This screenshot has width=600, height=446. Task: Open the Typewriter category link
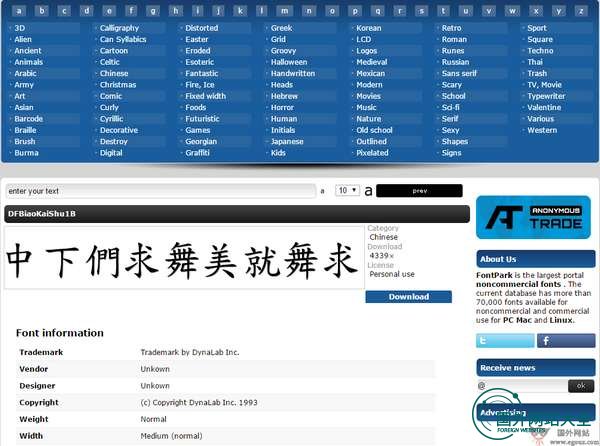tap(546, 96)
